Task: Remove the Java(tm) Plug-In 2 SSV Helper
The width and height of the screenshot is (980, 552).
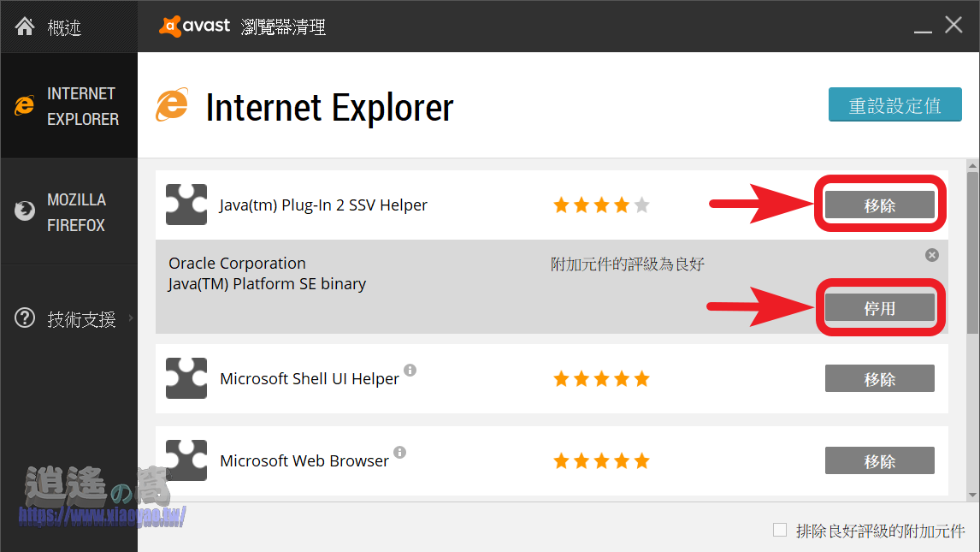Action: (879, 205)
